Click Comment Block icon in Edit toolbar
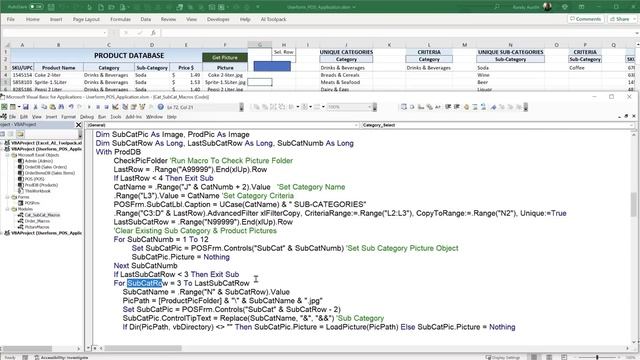 475,107
